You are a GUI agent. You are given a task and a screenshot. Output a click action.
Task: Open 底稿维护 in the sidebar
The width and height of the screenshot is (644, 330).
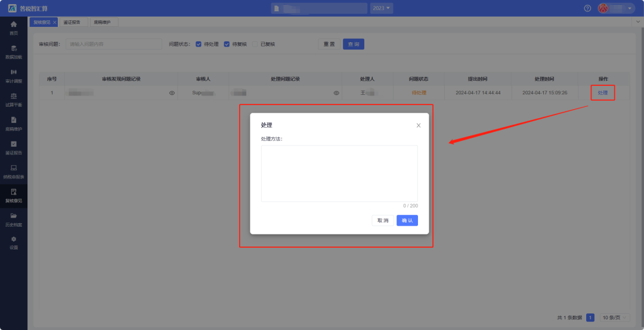coord(14,124)
